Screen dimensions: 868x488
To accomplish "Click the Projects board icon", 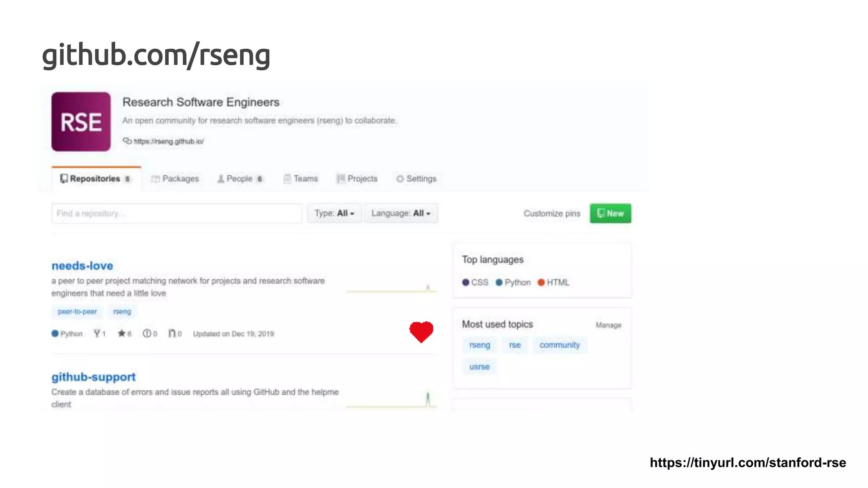I will [341, 179].
